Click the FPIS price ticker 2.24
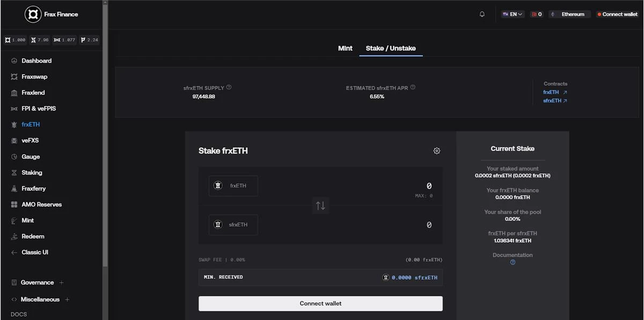 click(x=89, y=40)
